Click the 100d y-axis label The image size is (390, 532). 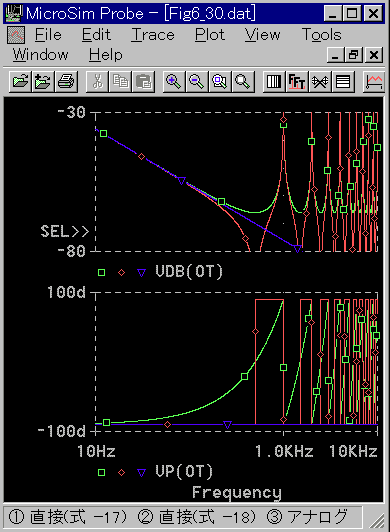click(67, 292)
